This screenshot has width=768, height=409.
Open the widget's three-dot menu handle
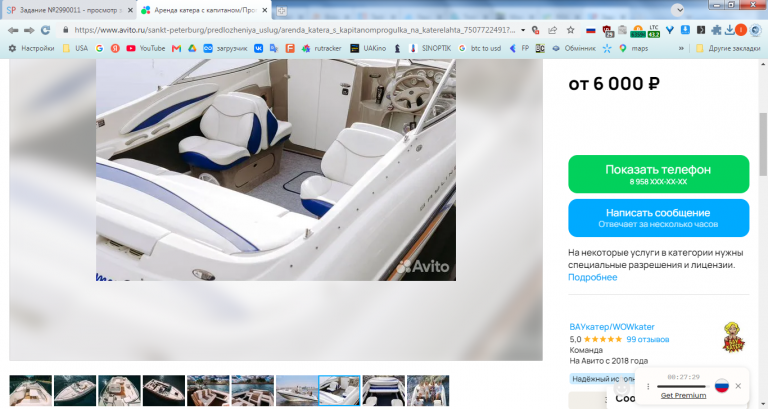click(x=648, y=386)
